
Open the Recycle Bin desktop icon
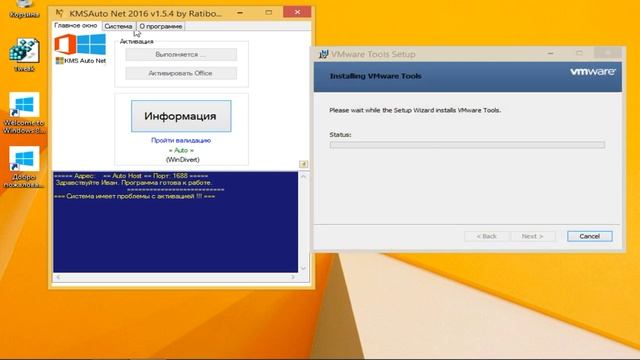coord(24,8)
